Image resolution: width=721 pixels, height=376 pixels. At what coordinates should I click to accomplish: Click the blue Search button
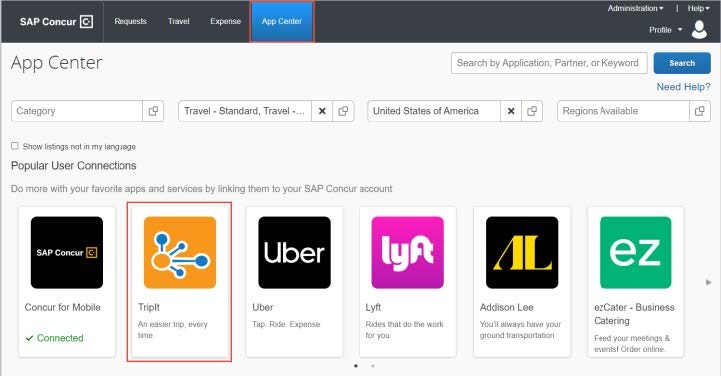[682, 63]
